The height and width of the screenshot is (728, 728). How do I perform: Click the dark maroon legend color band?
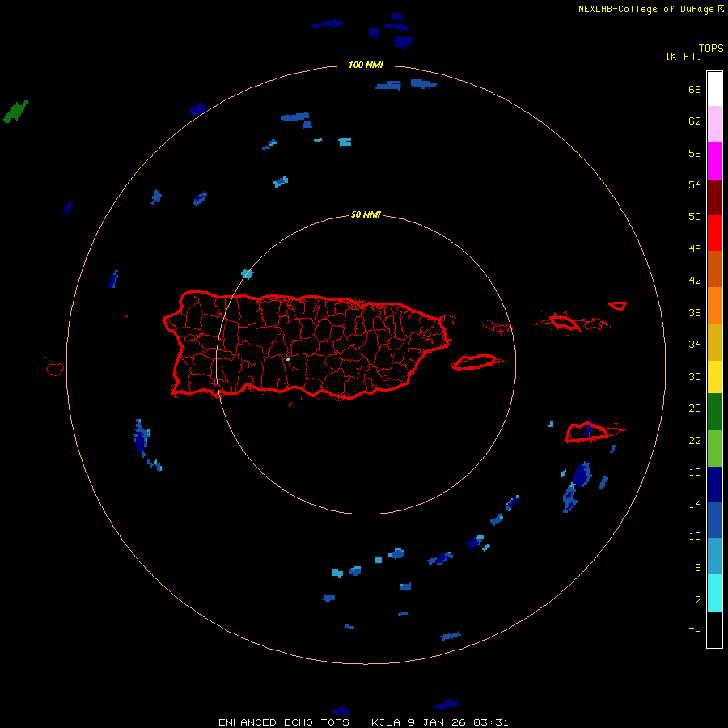[714, 197]
